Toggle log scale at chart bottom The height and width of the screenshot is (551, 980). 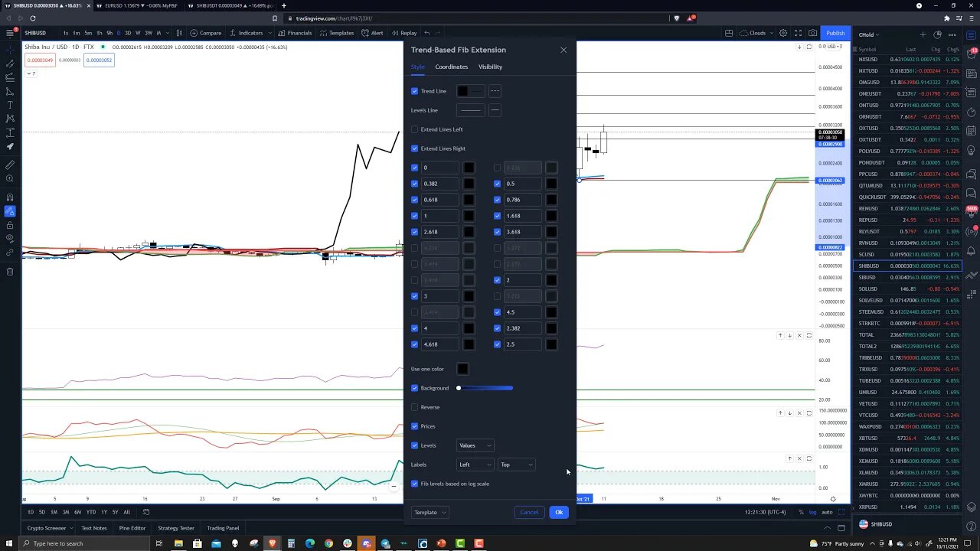click(x=812, y=512)
